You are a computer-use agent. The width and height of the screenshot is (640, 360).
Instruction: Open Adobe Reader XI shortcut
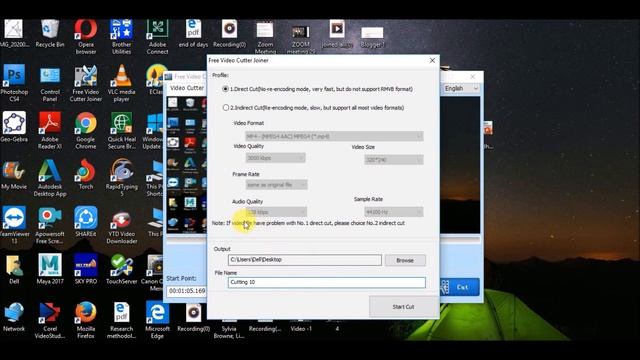coord(50,130)
